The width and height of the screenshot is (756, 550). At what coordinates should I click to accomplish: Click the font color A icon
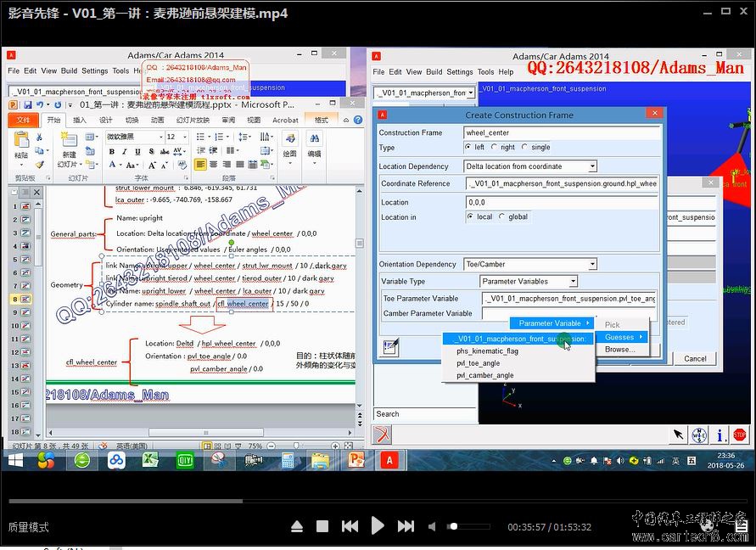click(112, 165)
